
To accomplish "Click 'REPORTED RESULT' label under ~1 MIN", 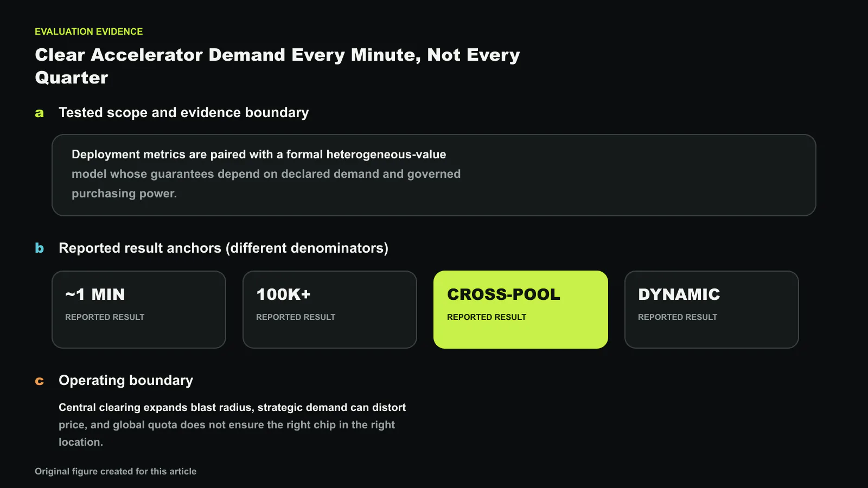I will coord(105,317).
